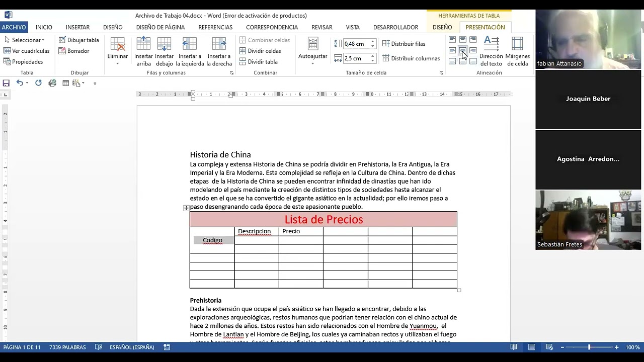Click the ESPAÑOL (ESPAÑA) language indicator
644x362 pixels.
(132, 347)
